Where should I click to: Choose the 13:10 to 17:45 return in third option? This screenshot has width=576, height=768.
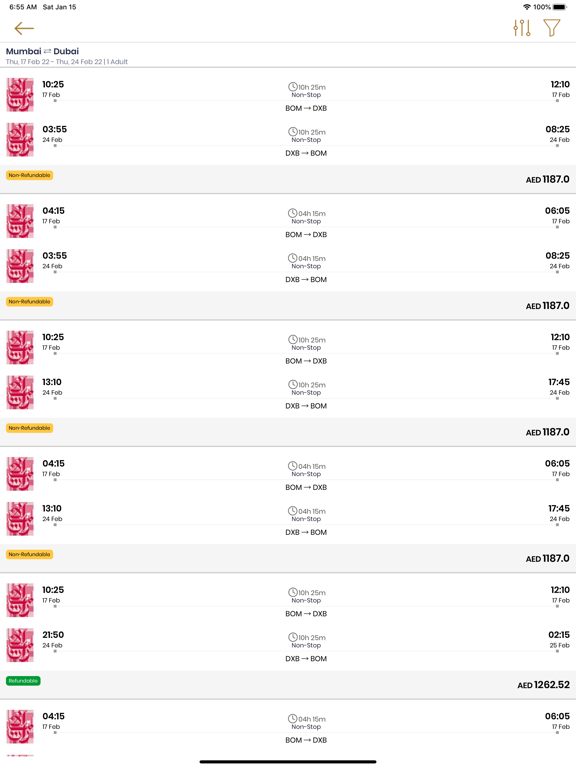click(x=288, y=393)
